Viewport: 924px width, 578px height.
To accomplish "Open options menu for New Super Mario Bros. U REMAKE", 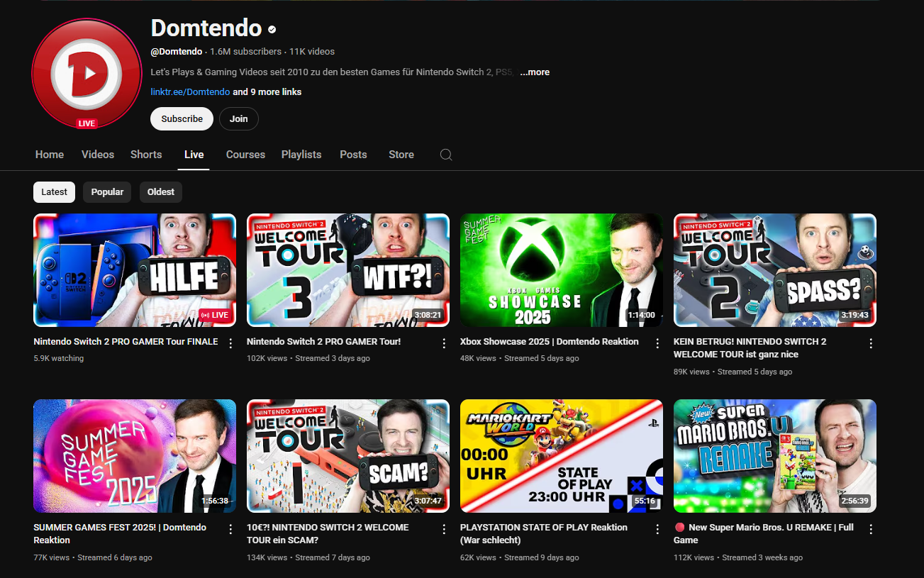I will (x=871, y=529).
